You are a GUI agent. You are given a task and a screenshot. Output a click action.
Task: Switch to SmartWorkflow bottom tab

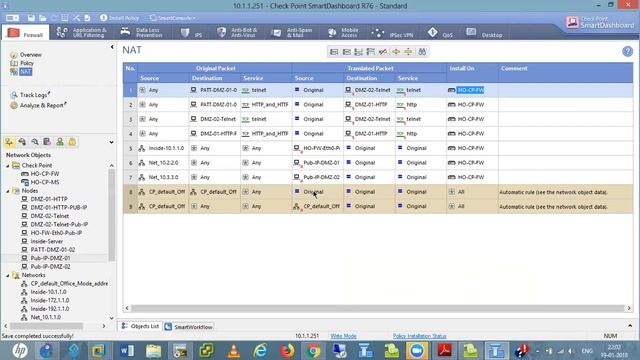pyautogui.click(x=189, y=327)
